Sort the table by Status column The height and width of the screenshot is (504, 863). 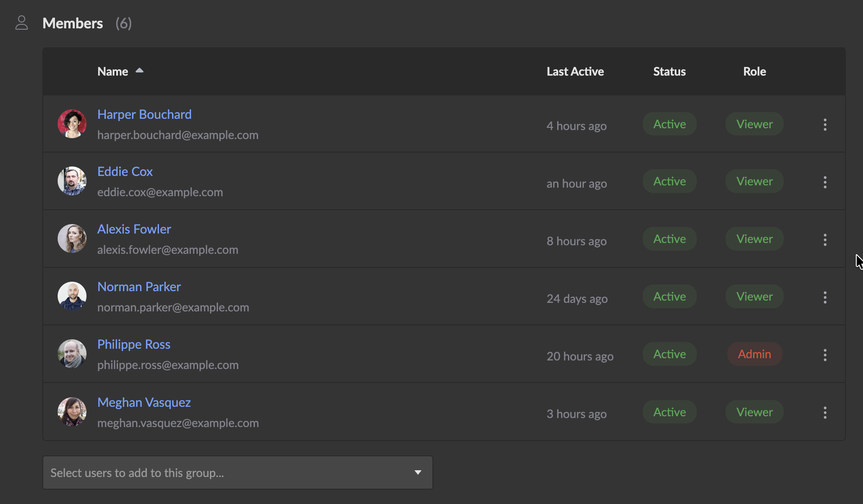tap(669, 72)
